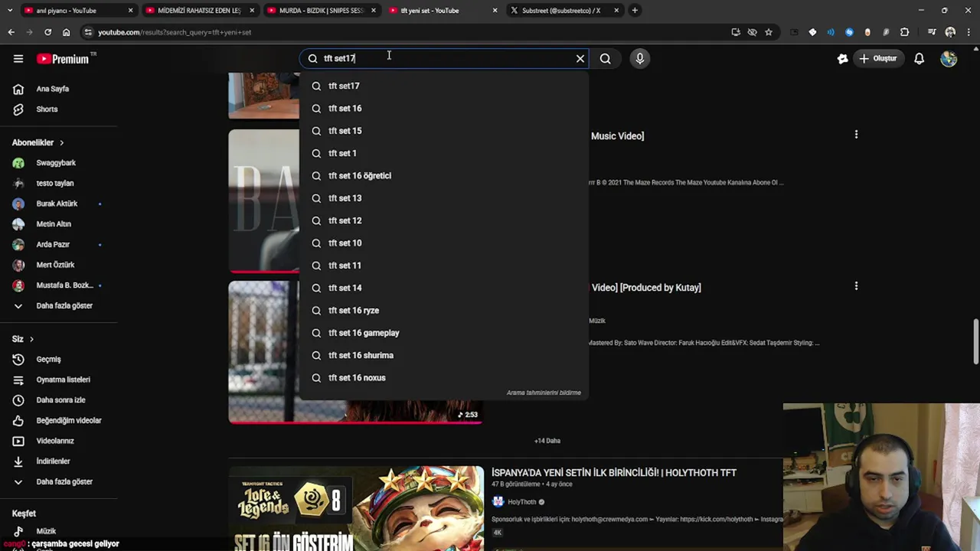This screenshot has width=980, height=551.
Task: Open Burak Aktürk channel subscription
Action: coord(58,204)
